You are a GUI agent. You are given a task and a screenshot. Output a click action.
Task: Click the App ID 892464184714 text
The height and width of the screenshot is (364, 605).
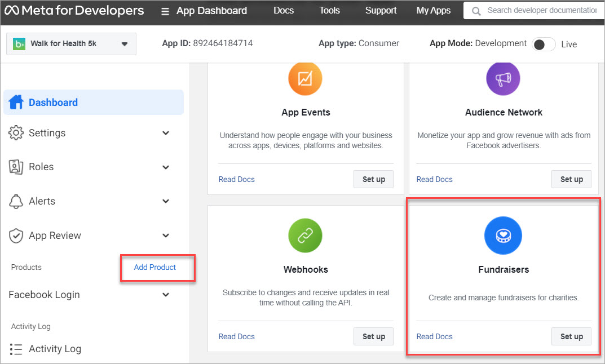[207, 43]
